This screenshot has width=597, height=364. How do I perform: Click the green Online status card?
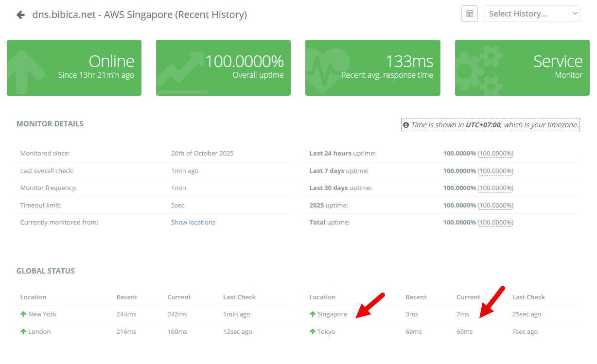click(74, 68)
